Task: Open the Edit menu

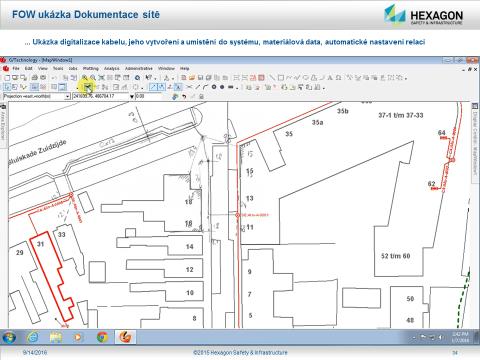Action: (29, 68)
